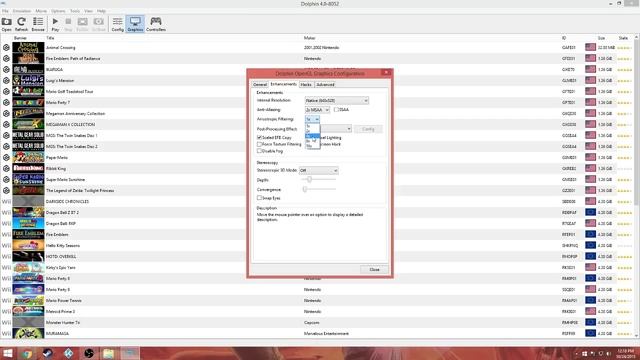Open the Post-Processing Effect dropdown

coord(335,129)
